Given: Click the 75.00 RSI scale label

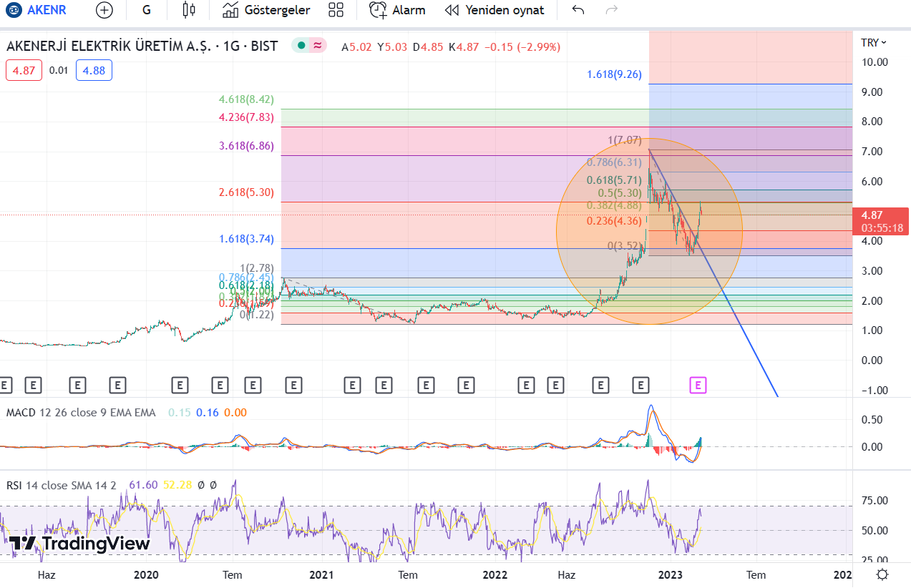Looking at the screenshot, I should pyautogui.click(x=875, y=501).
